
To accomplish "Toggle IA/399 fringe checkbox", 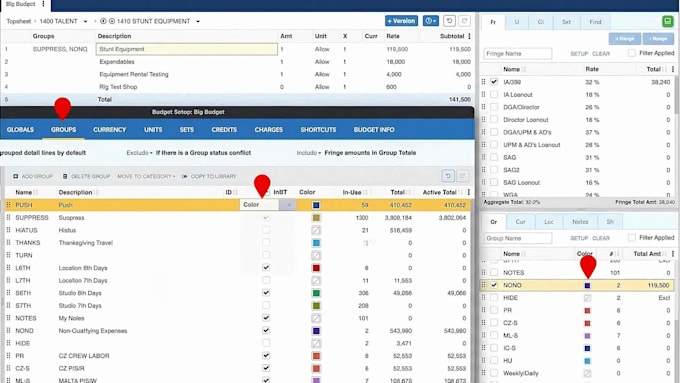I will pos(494,82).
